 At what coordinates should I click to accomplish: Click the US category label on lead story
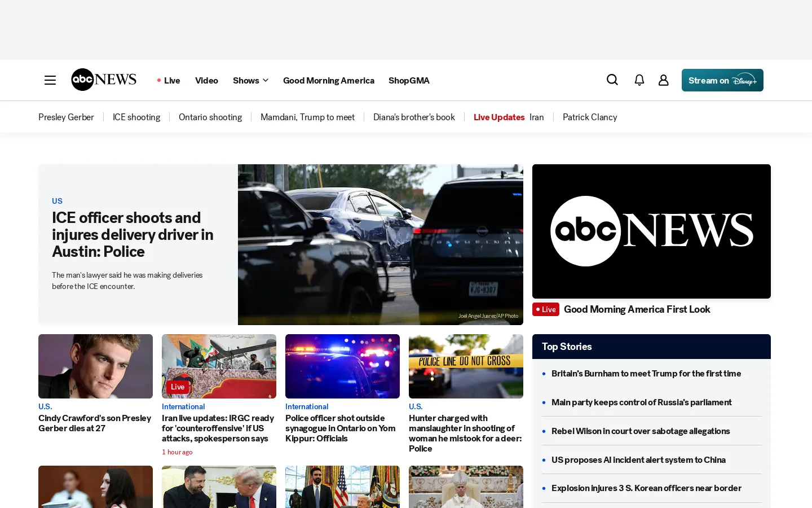tap(57, 201)
